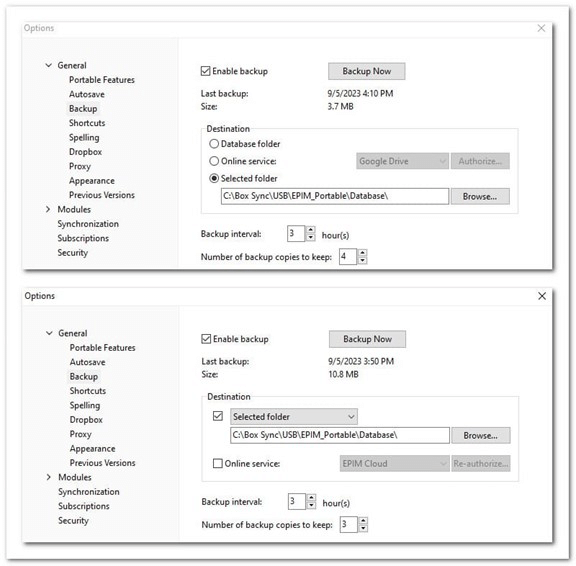Enable Online service checkbox in lower window
576x566 pixels.
click(218, 464)
